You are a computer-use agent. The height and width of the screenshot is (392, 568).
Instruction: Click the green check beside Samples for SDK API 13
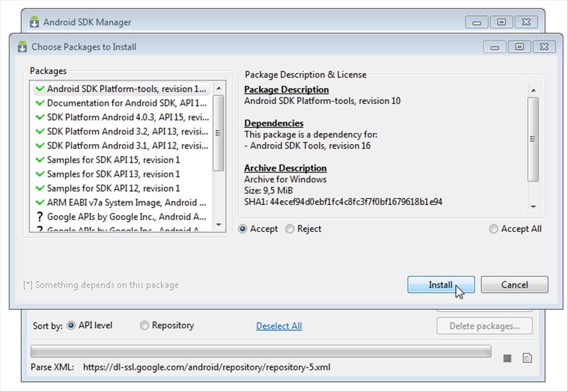pos(40,174)
